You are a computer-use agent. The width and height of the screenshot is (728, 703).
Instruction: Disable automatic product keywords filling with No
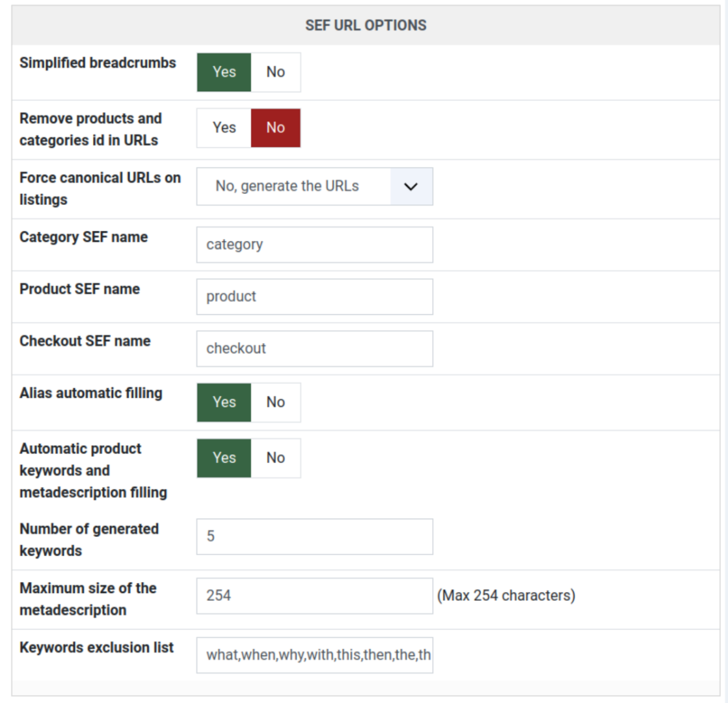click(275, 458)
